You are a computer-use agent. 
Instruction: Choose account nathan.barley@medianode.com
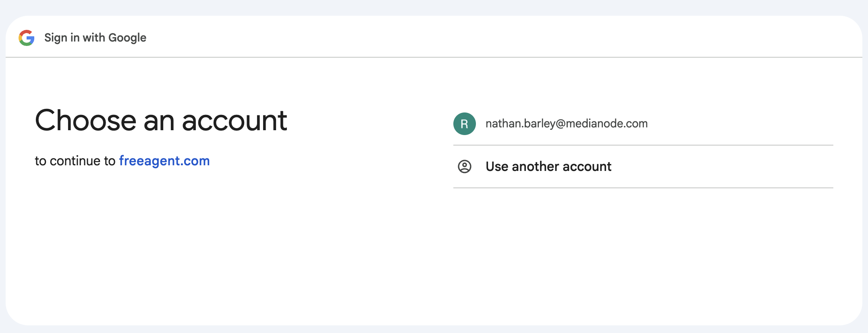click(643, 124)
